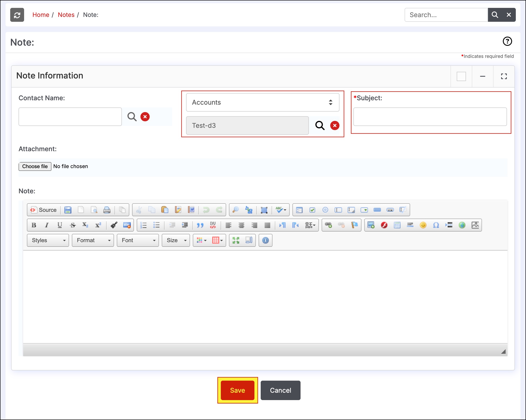
Task: Insert checkbox form element in editor
Action: click(x=312, y=210)
